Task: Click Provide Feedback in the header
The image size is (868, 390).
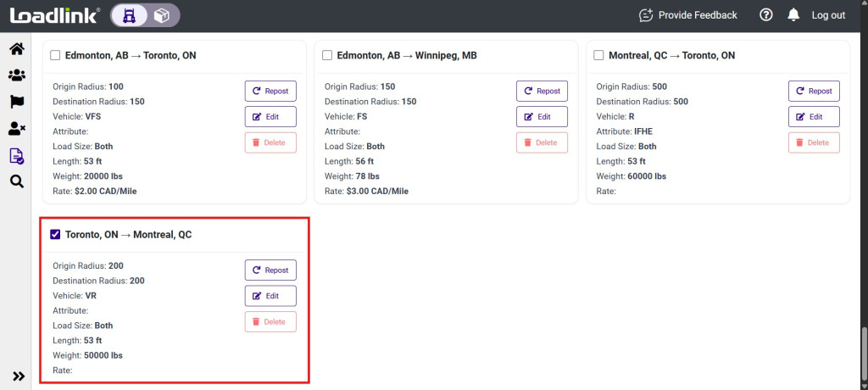Action: tap(687, 15)
